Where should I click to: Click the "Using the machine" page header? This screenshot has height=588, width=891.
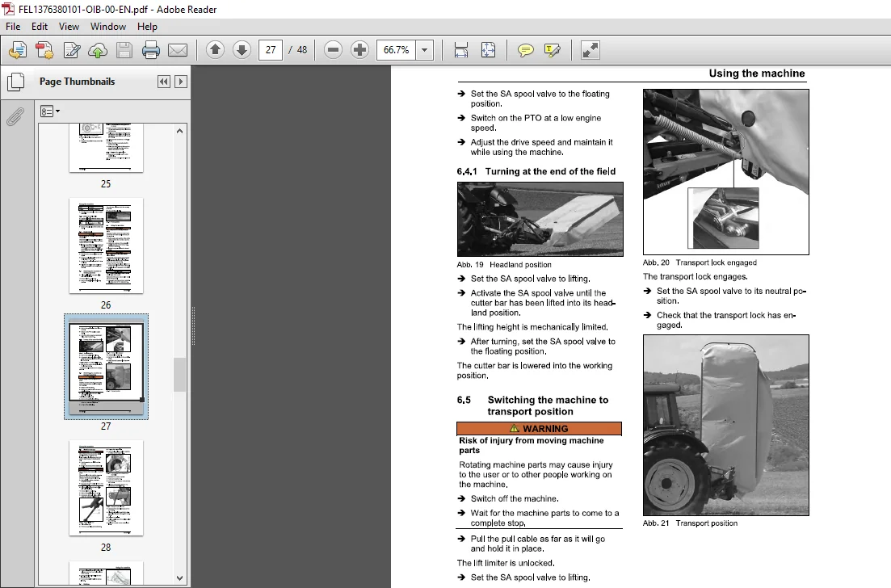point(756,73)
